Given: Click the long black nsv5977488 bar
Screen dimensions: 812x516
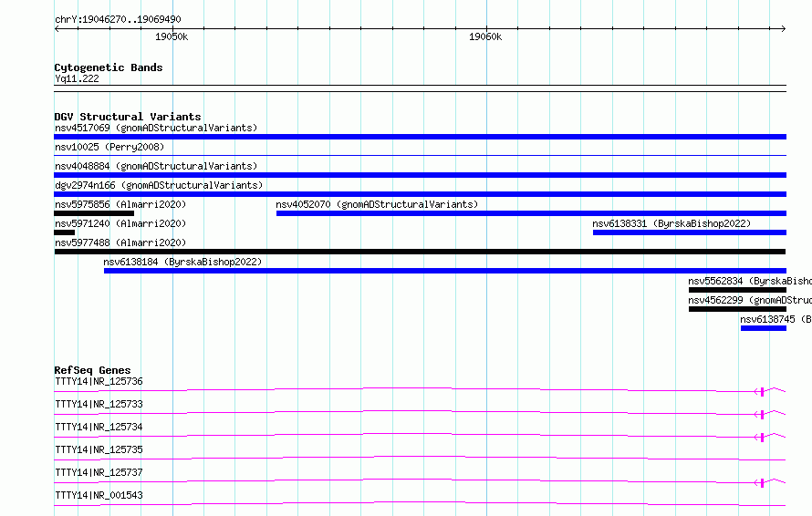Looking at the screenshot, I should tap(420, 252).
